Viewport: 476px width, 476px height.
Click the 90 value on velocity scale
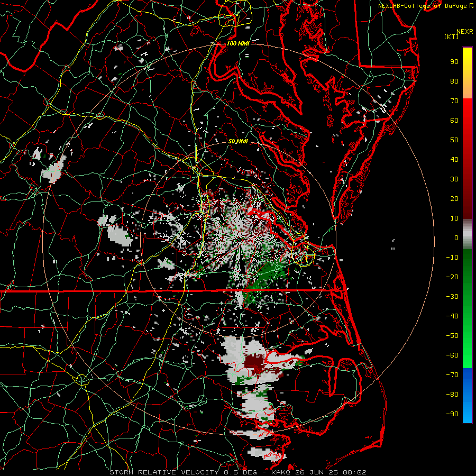pos(454,62)
